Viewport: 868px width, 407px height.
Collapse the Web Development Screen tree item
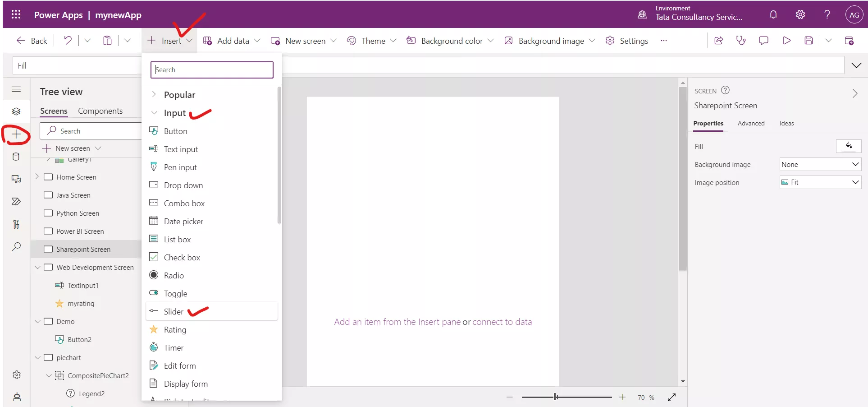click(37, 267)
